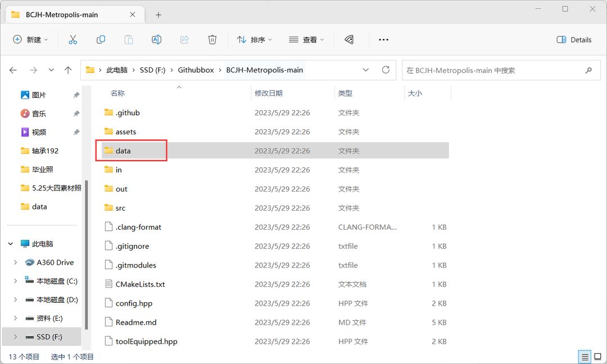
Task: Click the Paste clipboard icon
Action: [129, 39]
